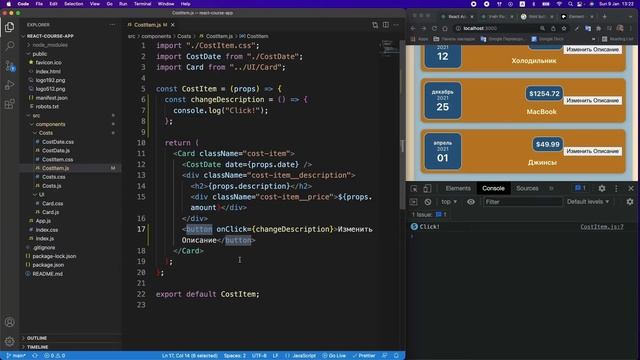Switch to Elements tab in DevTools
Image resolution: width=640 pixels, height=360 pixels.
(458, 189)
